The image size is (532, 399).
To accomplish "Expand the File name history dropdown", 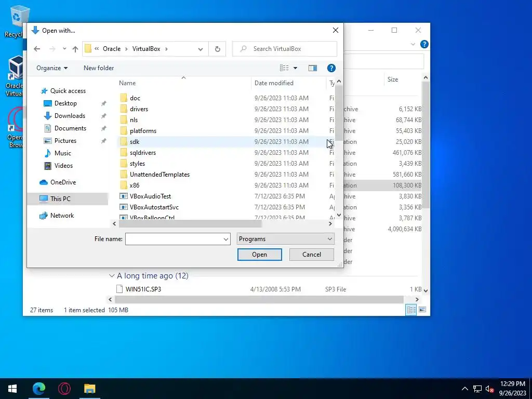I will click(x=226, y=239).
